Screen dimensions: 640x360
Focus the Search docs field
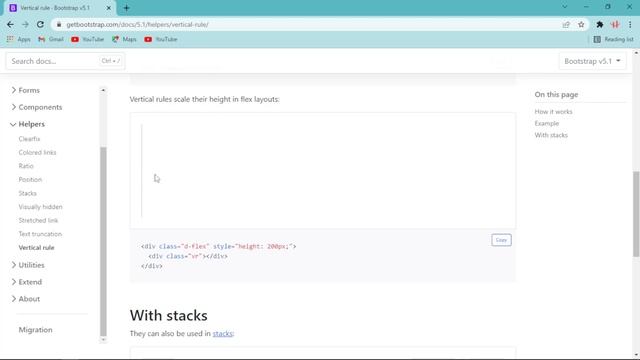(x=65, y=61)
